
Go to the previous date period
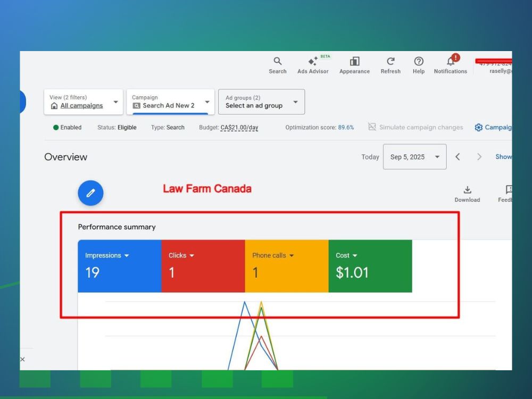point(458,157)
